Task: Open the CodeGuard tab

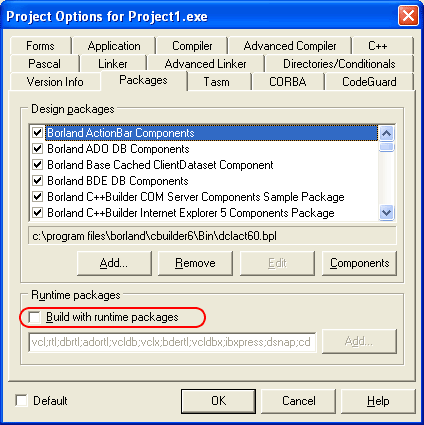Action: pyautogui.click(x=369, y=82)
